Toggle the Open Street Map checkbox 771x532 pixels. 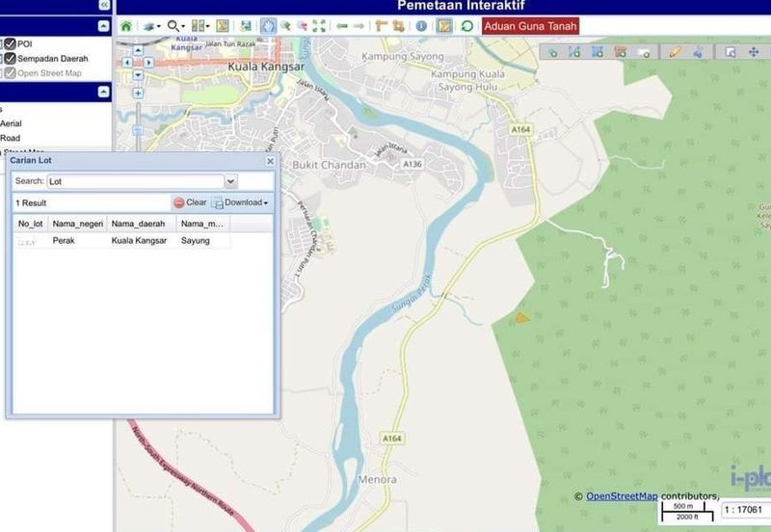point(10,72)
